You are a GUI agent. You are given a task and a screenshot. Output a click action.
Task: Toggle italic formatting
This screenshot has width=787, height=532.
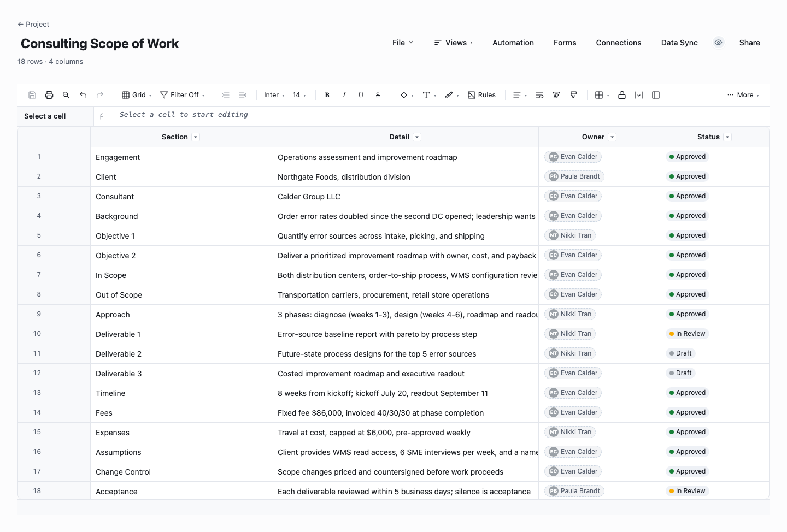(x=344, y=95)
